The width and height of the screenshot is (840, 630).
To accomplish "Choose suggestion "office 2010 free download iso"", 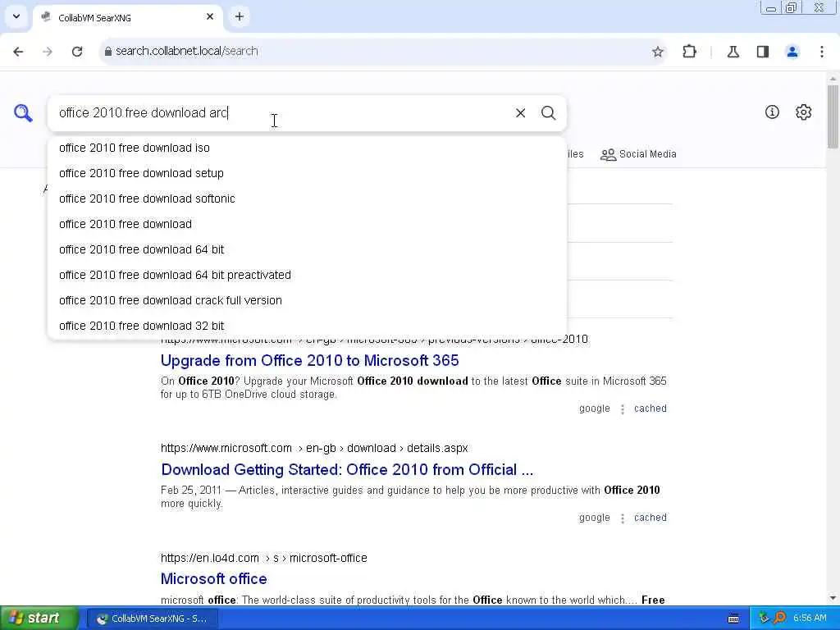I will pos(307,148).
